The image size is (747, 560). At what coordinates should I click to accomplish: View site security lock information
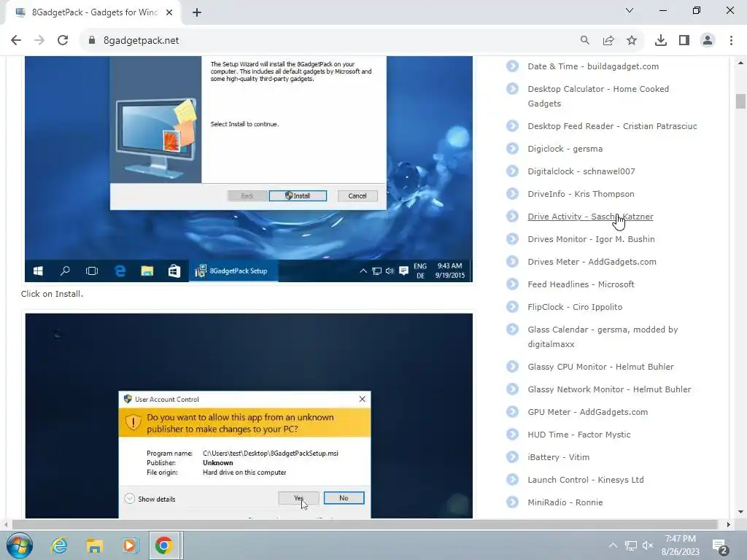pyautogui.click(x=92, y=41)
